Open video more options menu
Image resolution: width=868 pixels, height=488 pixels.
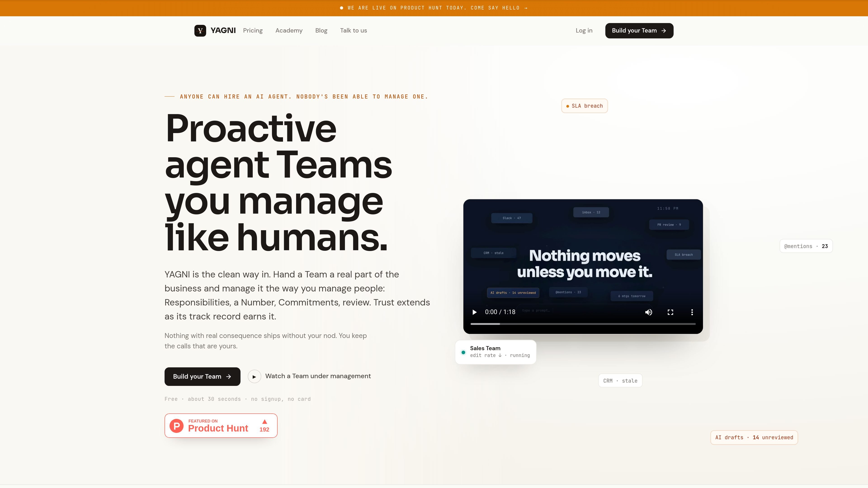pos(692,312)
